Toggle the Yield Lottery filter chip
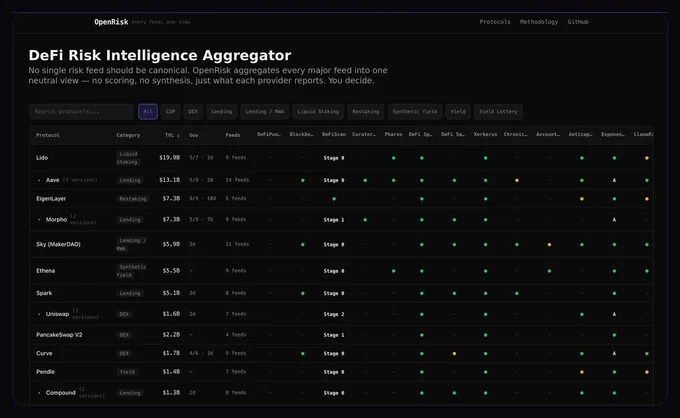Screen dimensions: 680x418 498,111
